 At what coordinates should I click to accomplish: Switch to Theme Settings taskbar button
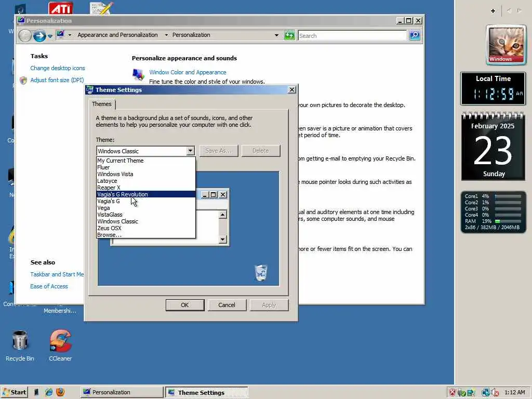coord(206,392)
